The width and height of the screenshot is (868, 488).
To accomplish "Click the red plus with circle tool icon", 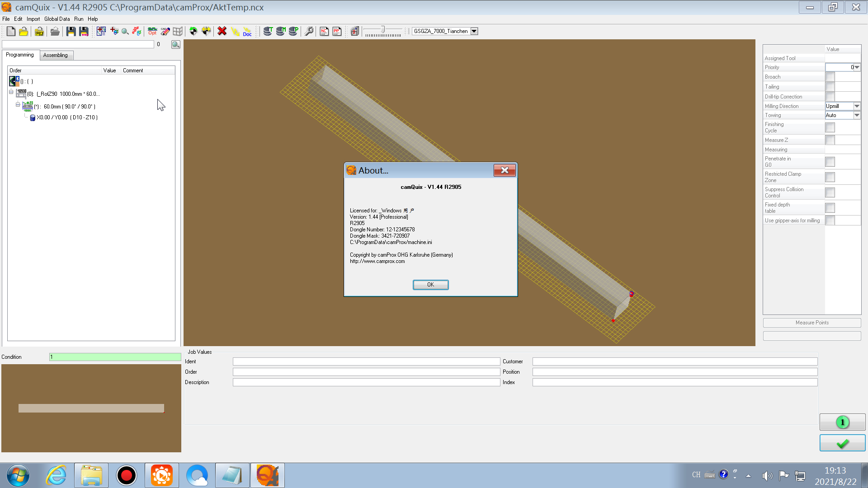I will 114,31.
